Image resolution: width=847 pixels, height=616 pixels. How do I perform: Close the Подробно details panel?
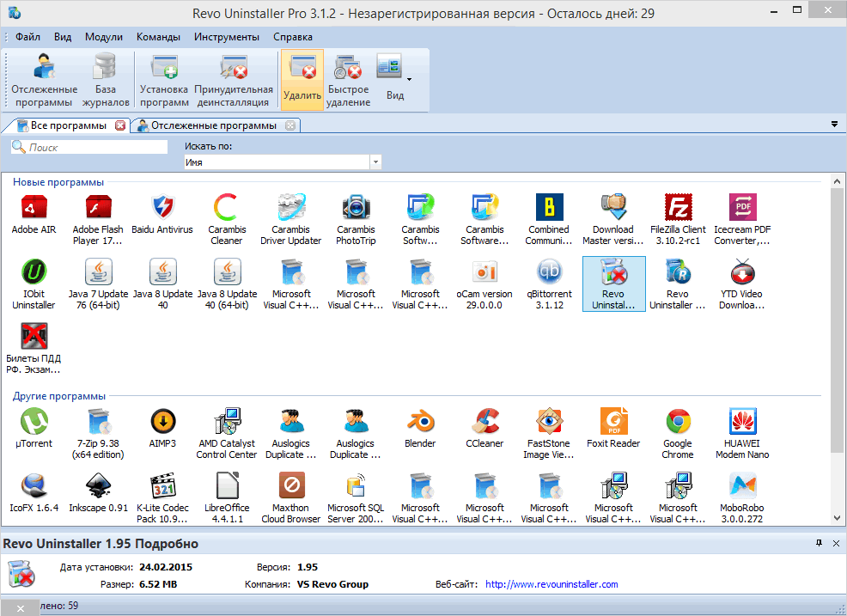(x=836, y=543)
